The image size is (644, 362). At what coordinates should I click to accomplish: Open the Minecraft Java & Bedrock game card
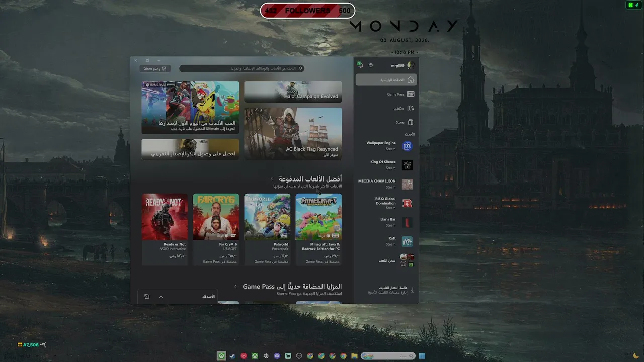tap(318, 229)
